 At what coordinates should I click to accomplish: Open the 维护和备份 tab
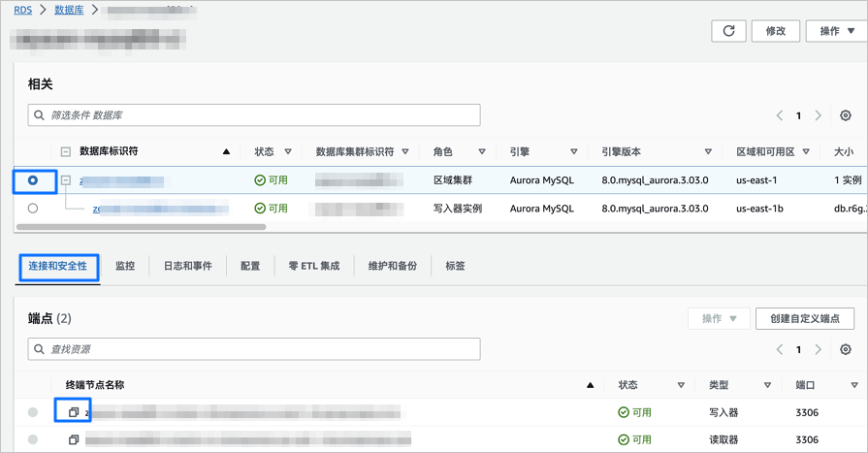point(393,267)
